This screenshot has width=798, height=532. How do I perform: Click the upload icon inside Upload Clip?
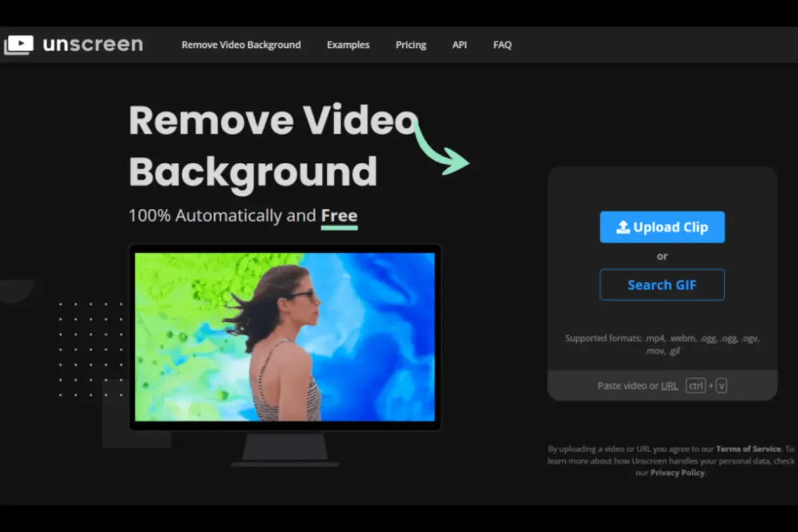point(624,227)
